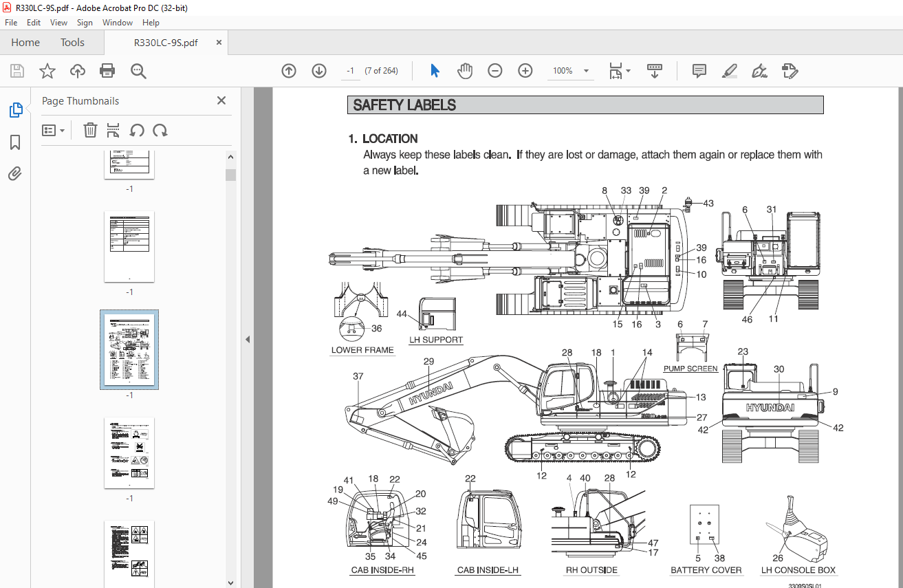Go to previous page arrow
The width and height of the screenshot is (903, 588).
click(289, 71)
